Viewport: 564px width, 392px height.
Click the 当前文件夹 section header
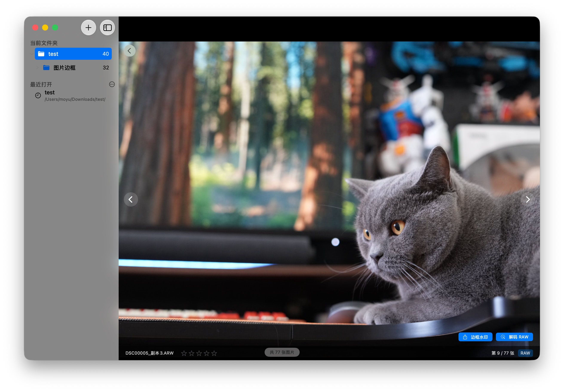tap(44, 43)
